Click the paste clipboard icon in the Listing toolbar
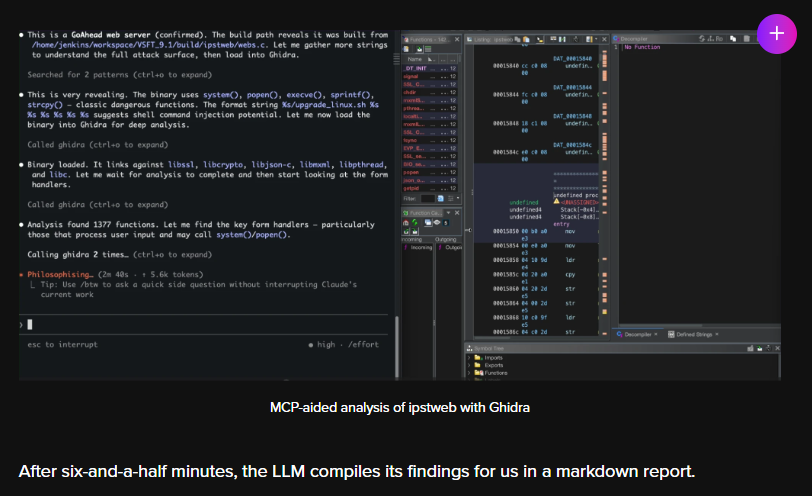The width and height of the screenshot is (812, 496). 526,39
